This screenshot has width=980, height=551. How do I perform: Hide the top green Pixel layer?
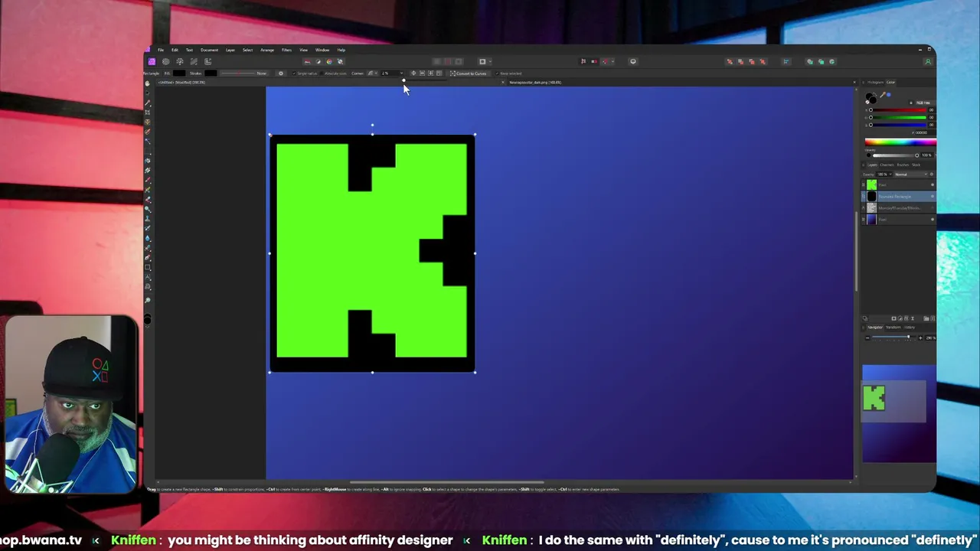pyautogui.click(x=933, y=185)
